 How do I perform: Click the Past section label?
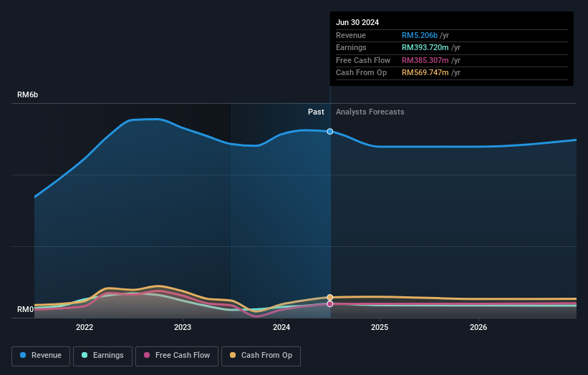click(316, 112)
